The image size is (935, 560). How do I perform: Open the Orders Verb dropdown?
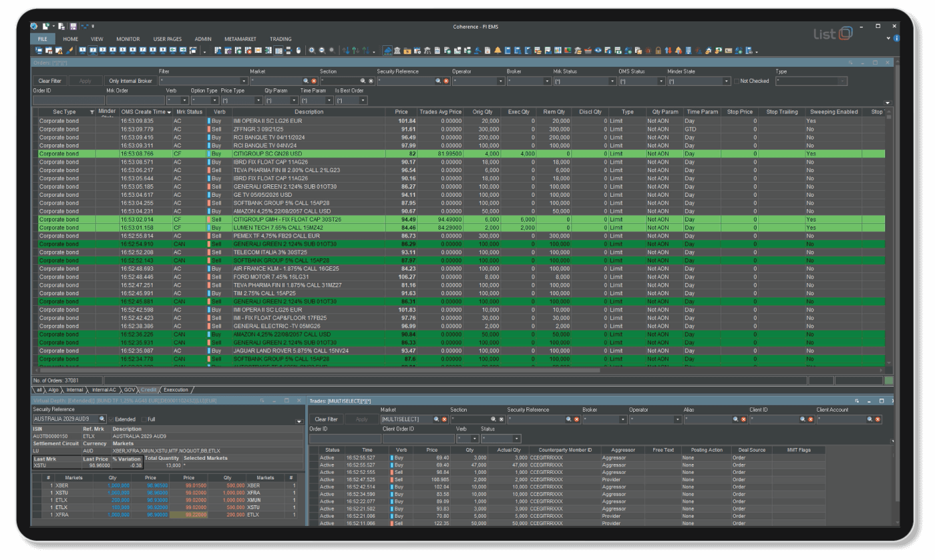point(185,100)
